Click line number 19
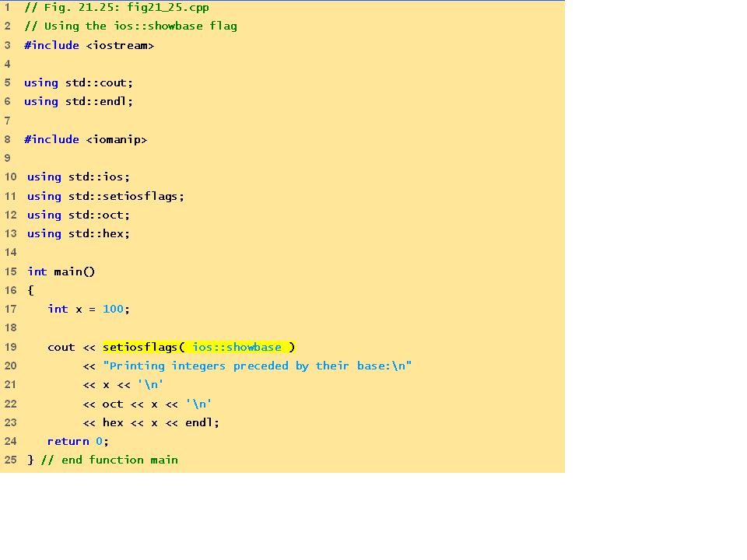 (10, 347)
